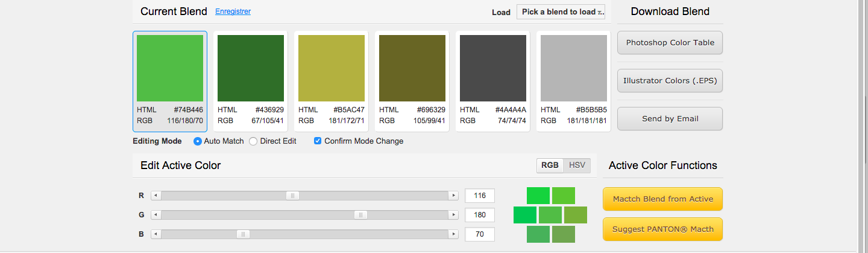Click the B slider right arrow
The image size is (868, 253).
pos(454,234)
